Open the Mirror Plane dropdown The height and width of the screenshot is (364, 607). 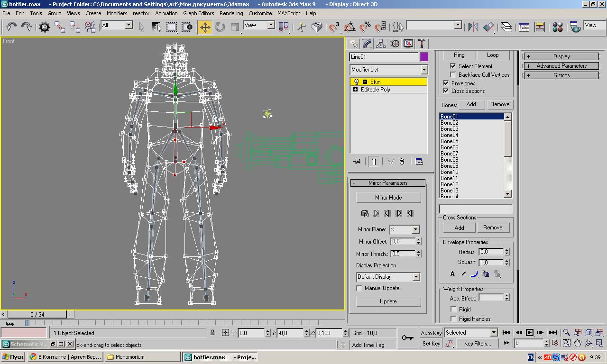(x=415, y=229)
